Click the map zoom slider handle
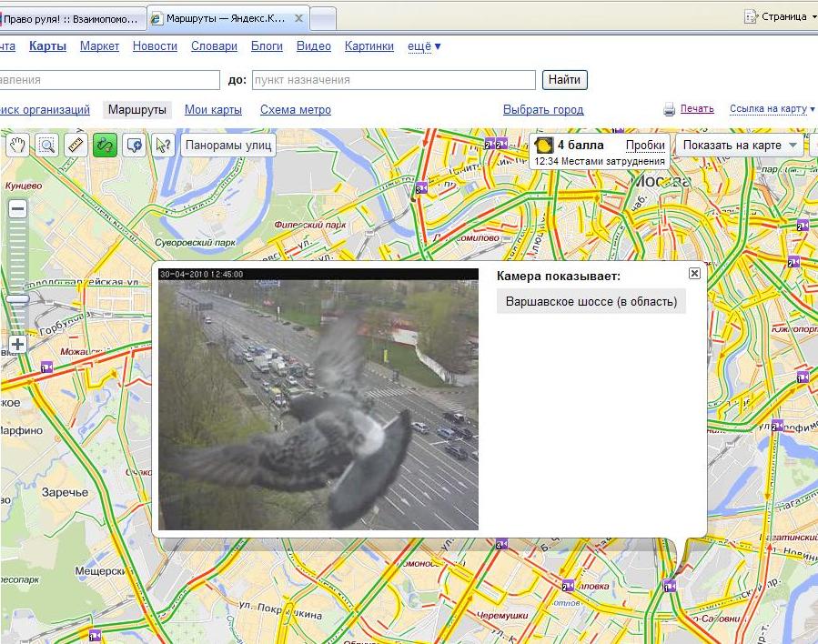818x644 pixels. pos(17,298)
